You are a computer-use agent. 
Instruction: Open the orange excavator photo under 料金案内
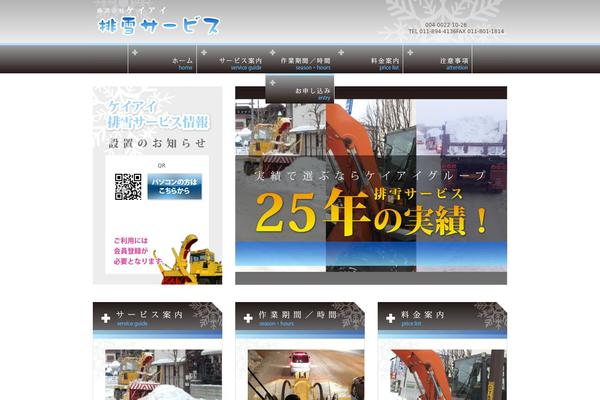coord(448,375)
